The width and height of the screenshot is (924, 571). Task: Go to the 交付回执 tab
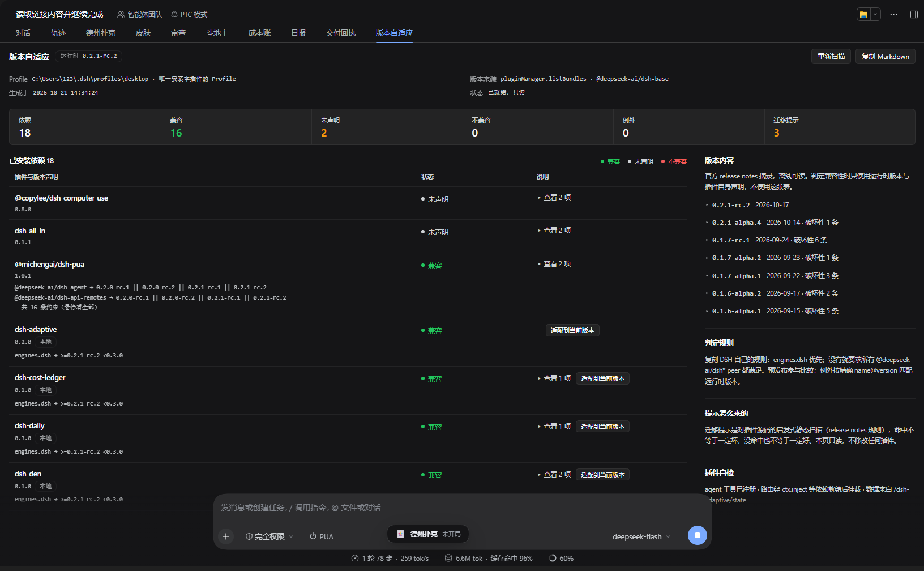341,33
